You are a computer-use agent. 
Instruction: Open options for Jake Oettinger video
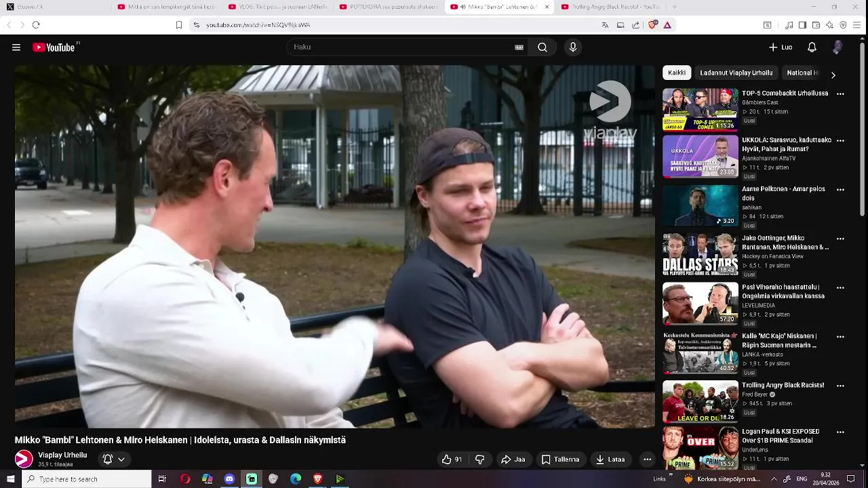840,239
